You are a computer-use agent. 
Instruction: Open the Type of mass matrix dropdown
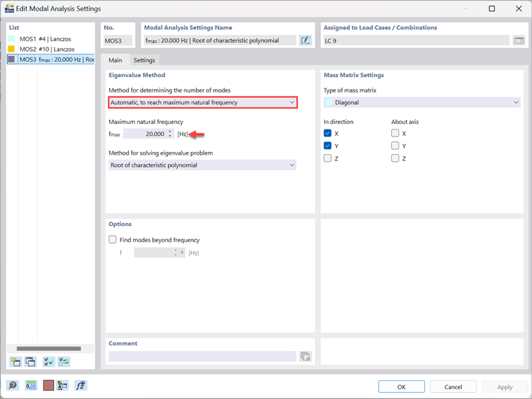pos(422,102)
